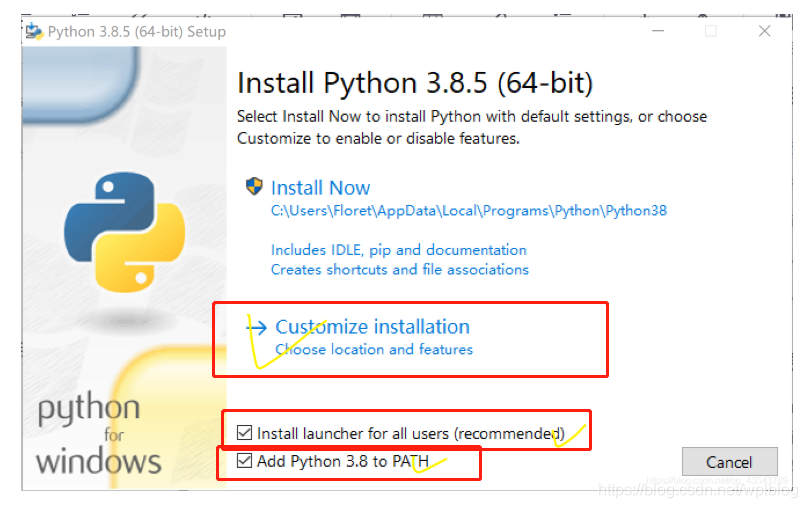
Task: Click the Cancel button
Action: (x=729, y=462)
